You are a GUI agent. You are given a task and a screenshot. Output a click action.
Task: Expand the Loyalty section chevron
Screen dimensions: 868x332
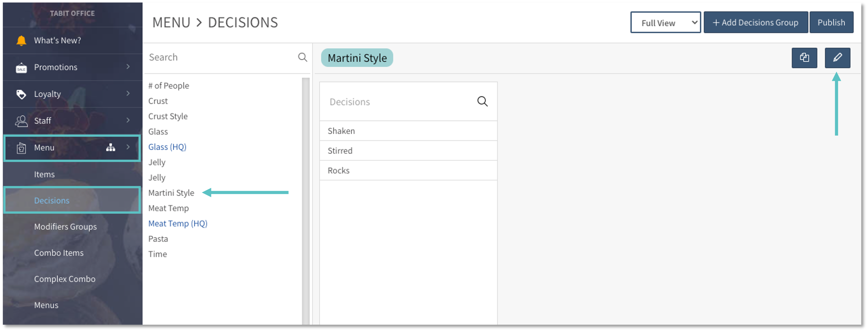[x=128, y=93]
